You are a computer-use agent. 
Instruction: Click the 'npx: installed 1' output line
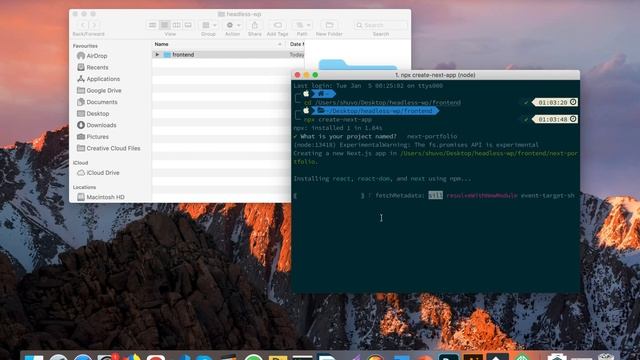pos(338,128)
